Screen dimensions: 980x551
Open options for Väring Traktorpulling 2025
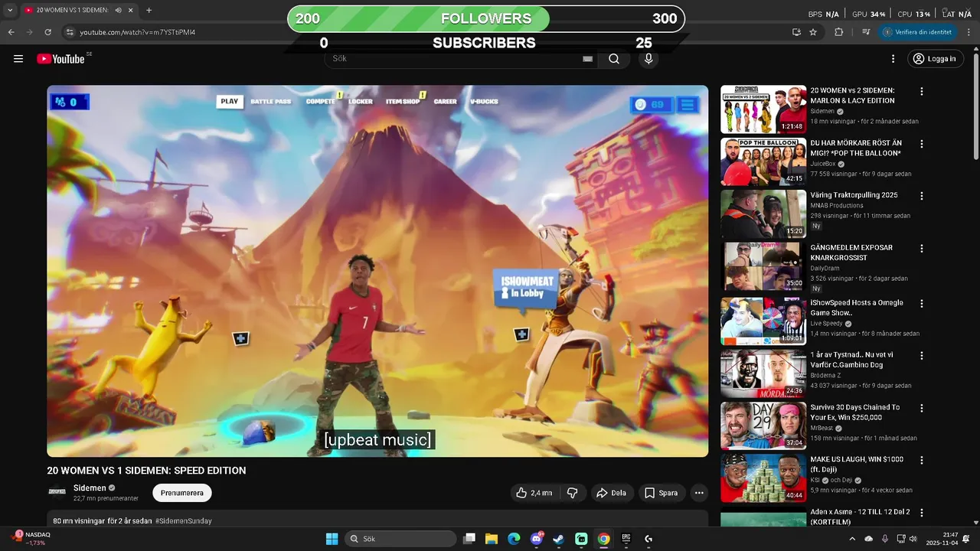click(x=922, y=196)
